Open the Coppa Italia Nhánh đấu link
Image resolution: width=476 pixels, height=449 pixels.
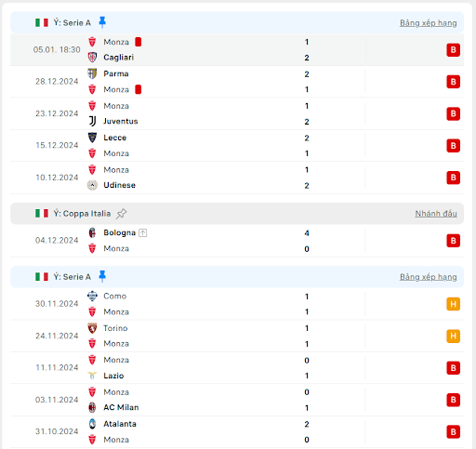[x=436, y=214]
